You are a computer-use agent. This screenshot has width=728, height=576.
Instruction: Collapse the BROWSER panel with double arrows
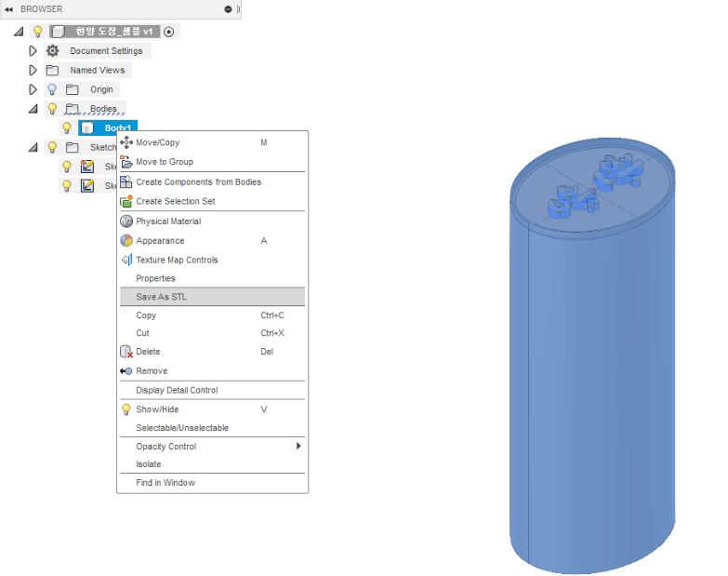click(9, 9)
